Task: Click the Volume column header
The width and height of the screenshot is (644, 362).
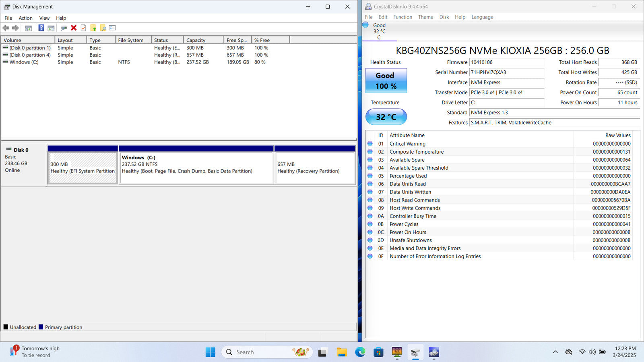Action: [28, 40]
